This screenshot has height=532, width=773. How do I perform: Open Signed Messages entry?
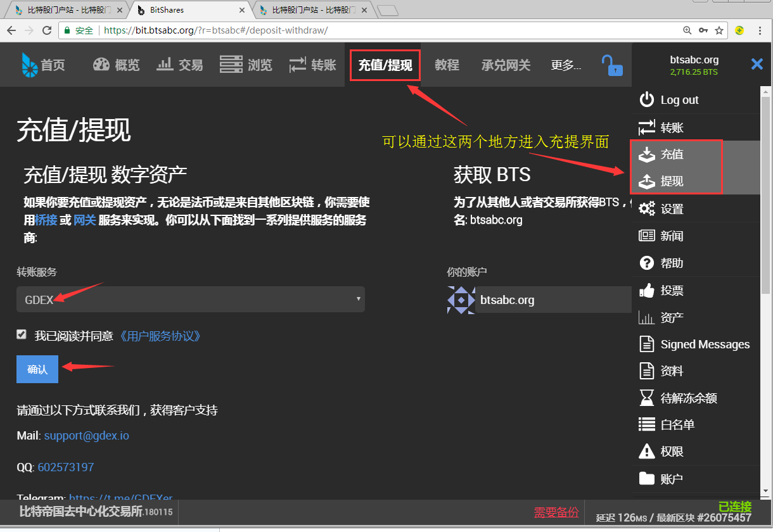(x=696, y=344)
